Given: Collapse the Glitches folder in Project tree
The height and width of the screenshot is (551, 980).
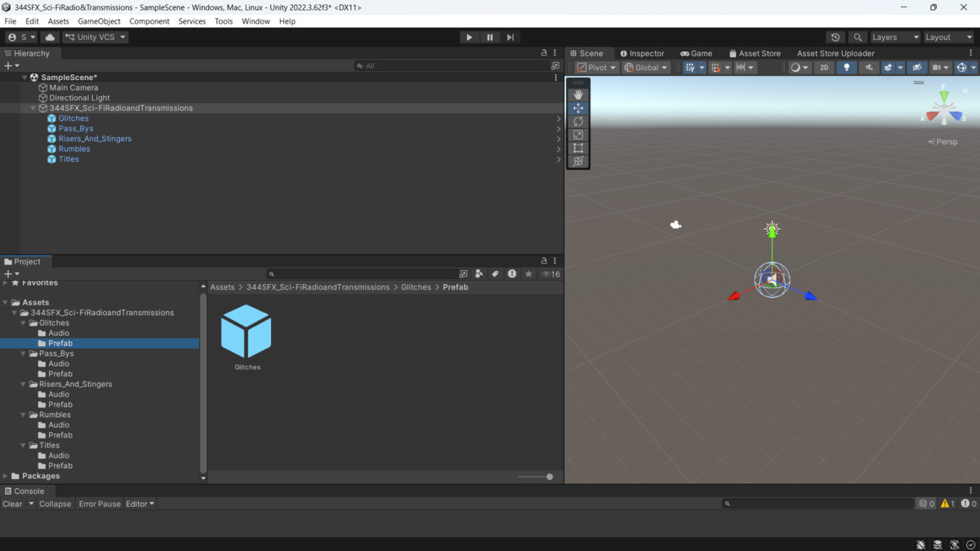Looking at the screenshot, I should (24, 323).
